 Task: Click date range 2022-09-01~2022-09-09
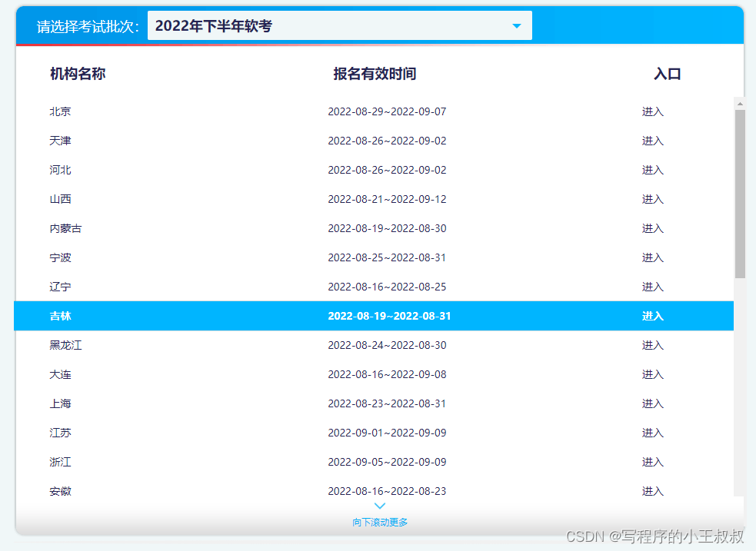tap(387, 433)
